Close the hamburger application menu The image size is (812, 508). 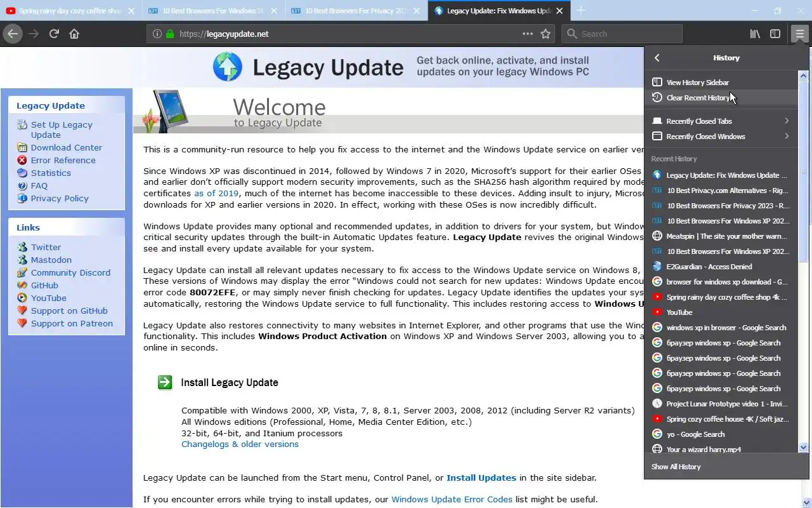point(799,34)
